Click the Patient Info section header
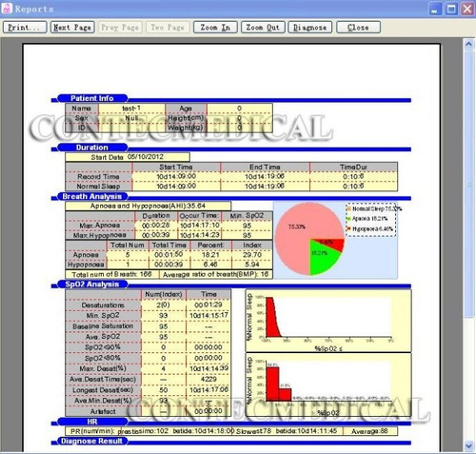The image size is (476, 454). 92,98
